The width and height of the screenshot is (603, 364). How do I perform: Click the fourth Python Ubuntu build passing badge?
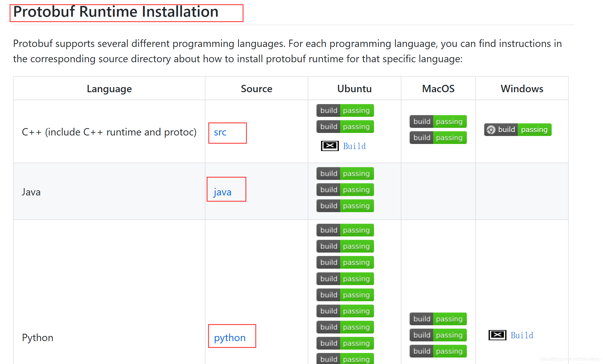click(x=345, y=279)
